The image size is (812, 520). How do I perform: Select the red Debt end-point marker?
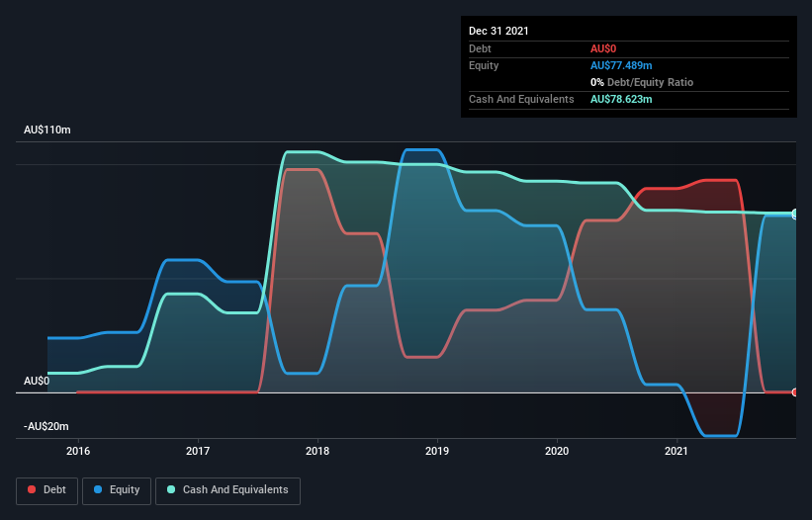coord(795,392)
